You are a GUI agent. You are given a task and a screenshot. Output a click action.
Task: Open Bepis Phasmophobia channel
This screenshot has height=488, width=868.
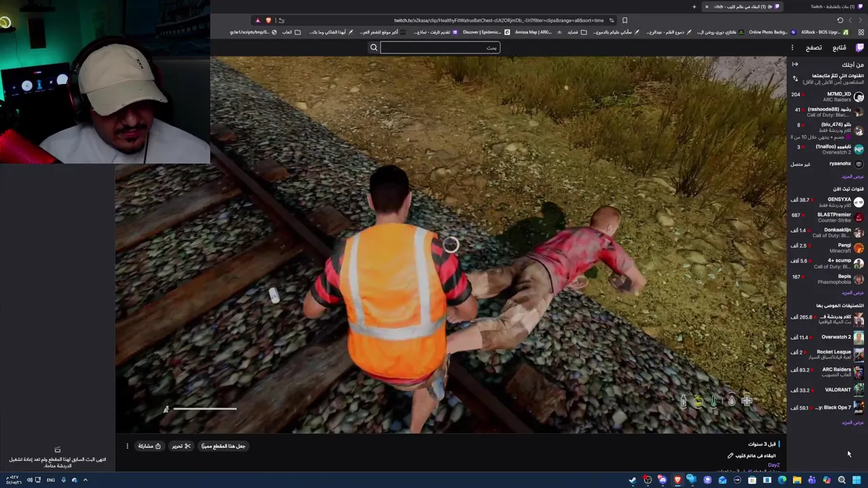[x=827, y=279]
